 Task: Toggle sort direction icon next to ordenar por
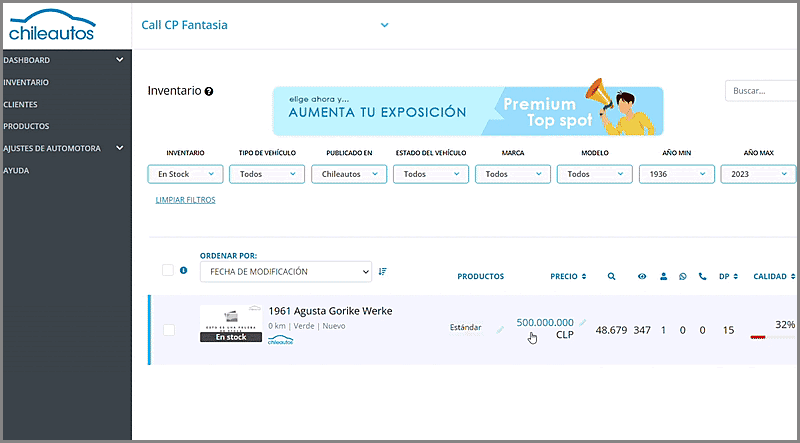(x=383, y=272)
